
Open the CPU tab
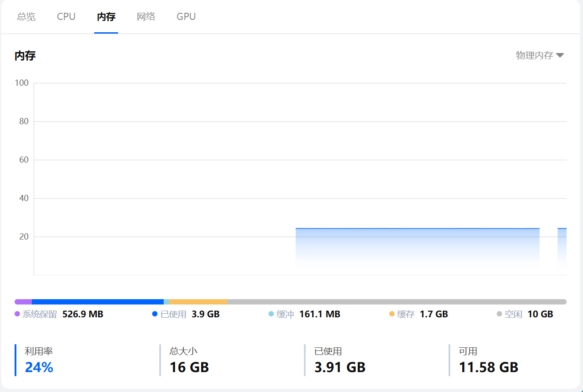coord(66,17)
